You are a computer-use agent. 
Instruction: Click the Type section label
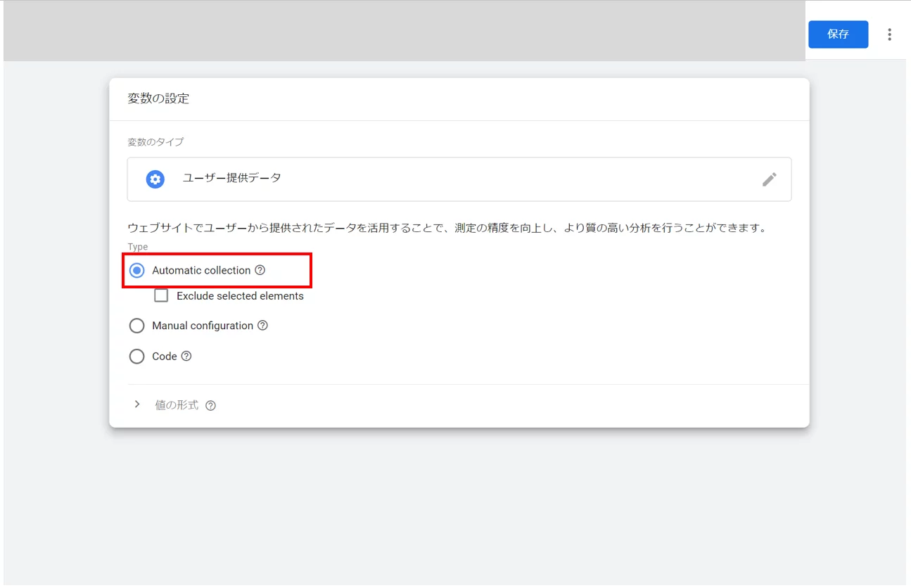pyautogui.click(x=138, y=246)
